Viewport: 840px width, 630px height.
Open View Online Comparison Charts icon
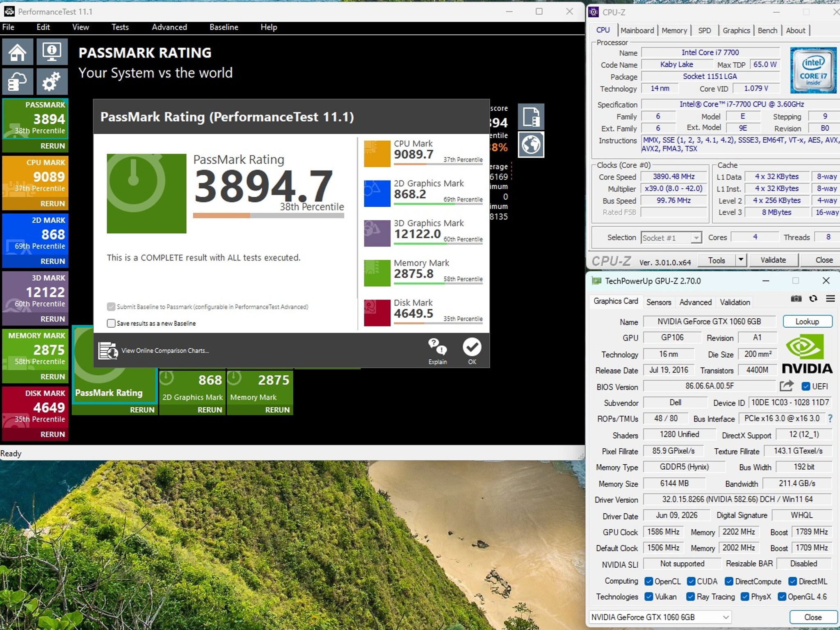tap(108, 351)
